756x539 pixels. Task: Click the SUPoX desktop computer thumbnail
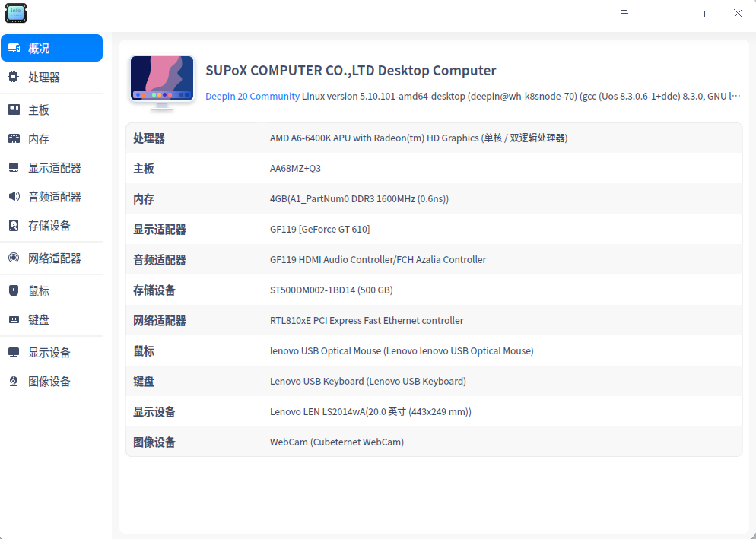point(161,81)
